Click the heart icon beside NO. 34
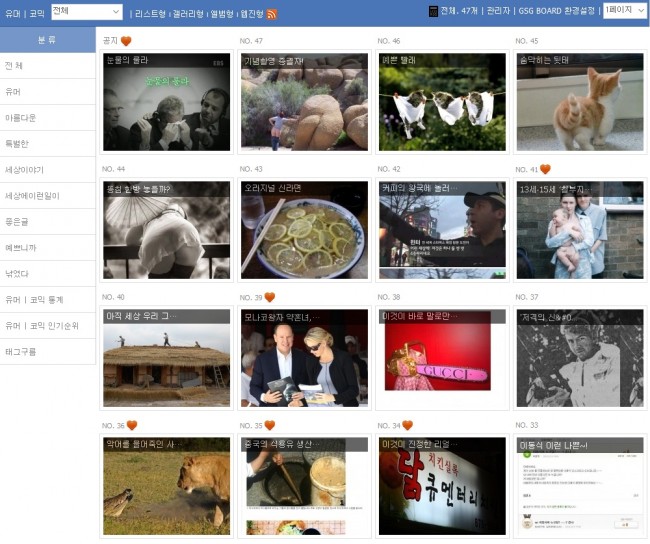Viewport: 650px width, 544px height. point(407,425)
